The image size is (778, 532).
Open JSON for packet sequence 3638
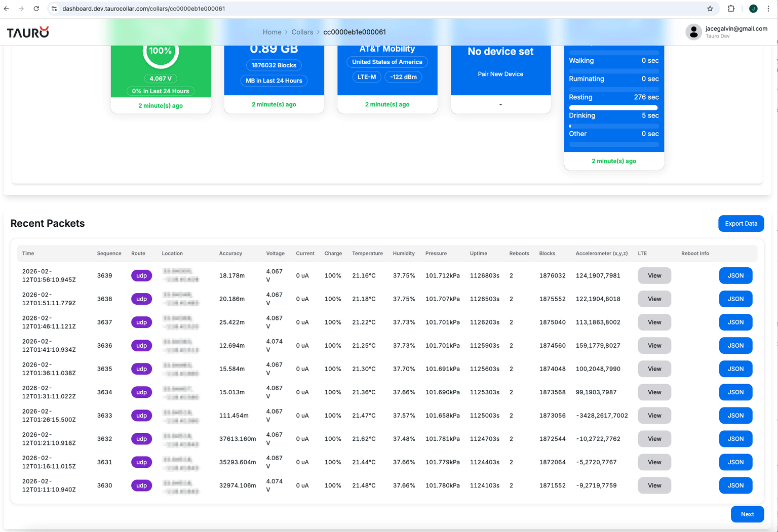coord(735,299)
